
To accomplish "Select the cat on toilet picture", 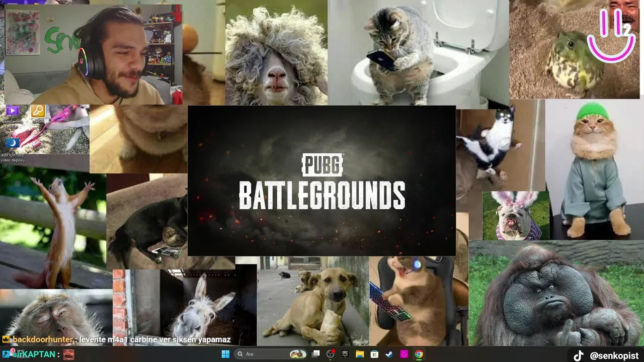I will [418, 53].
